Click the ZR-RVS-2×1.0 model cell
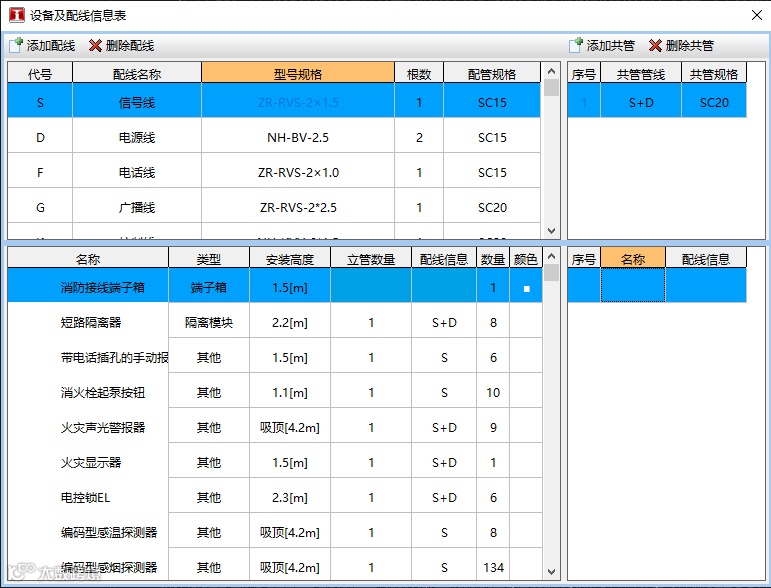Image resolution: width=771 pixels, height=588 pixels. coord(298,172)
